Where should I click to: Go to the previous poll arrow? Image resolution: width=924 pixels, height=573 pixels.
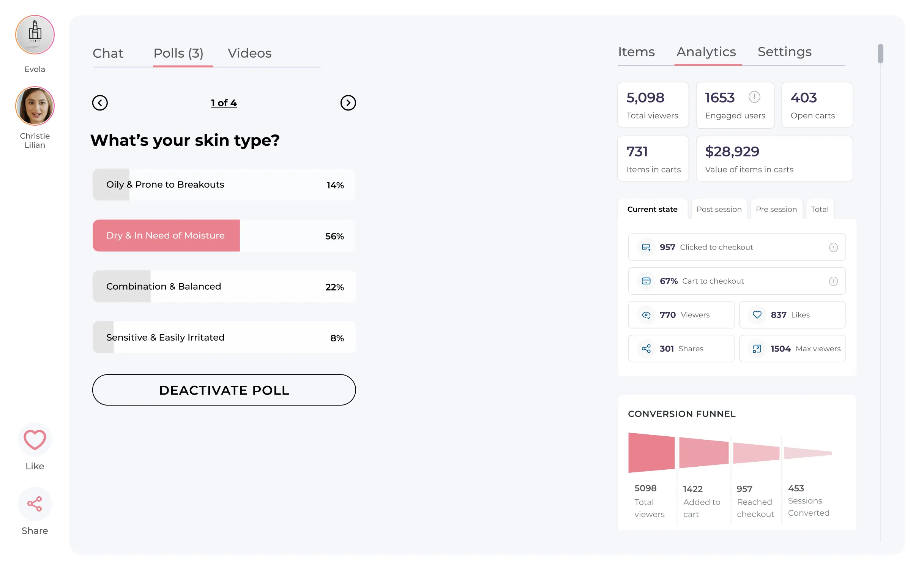(x=100, y=103)
